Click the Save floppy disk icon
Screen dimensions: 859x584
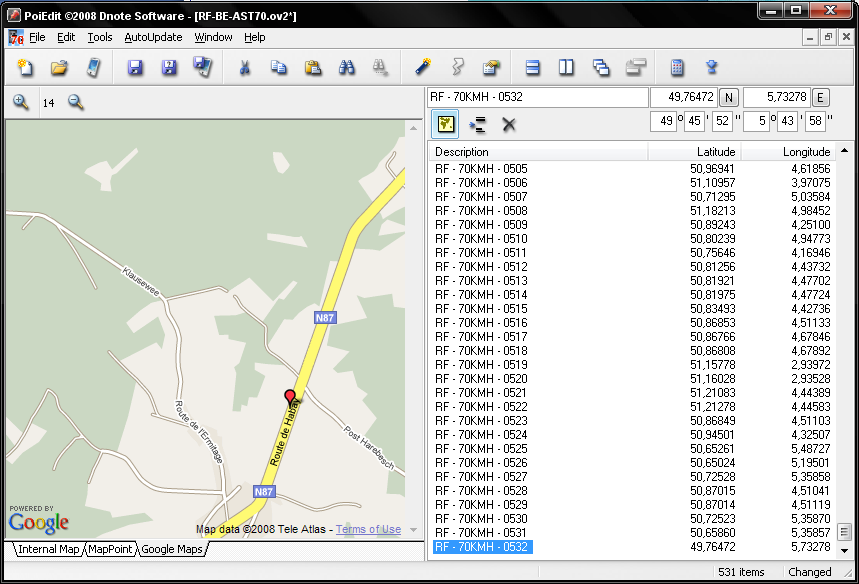click(135, 68)
